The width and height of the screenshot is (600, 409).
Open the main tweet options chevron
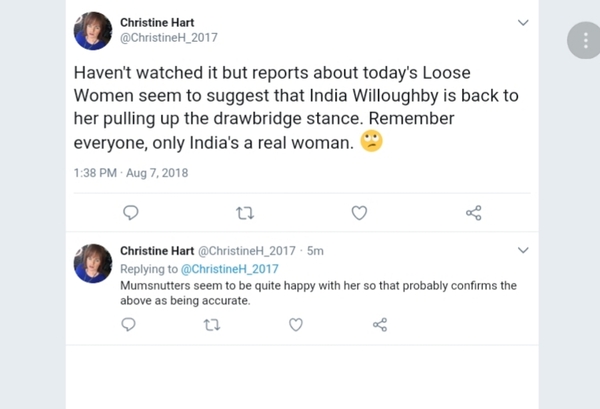[x=522, y=22]
